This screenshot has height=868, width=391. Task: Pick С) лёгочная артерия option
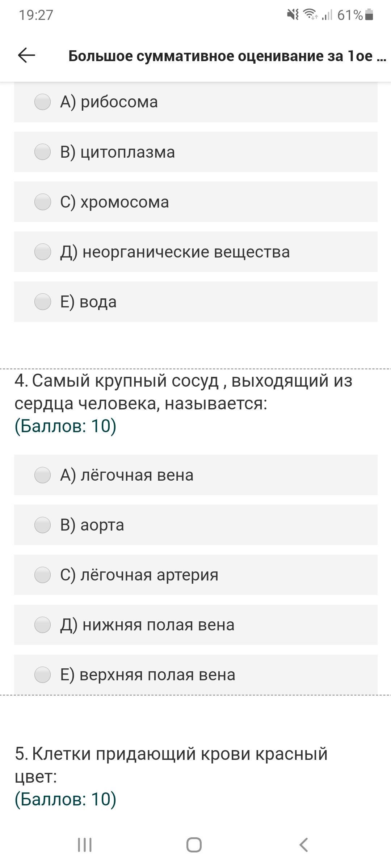click(43, 575)
